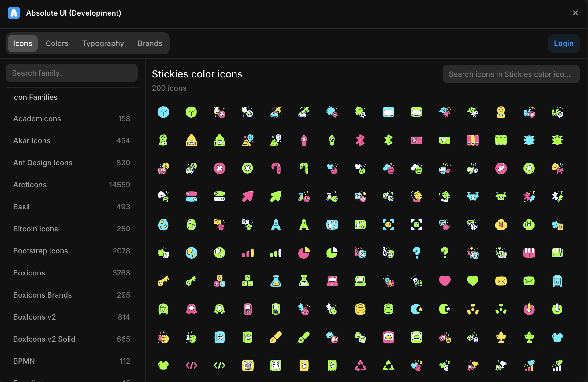The height and width of the screenshot is (382, 588).
Task: Select the Bluetooth icon
Action: click(x=360, y=140)
